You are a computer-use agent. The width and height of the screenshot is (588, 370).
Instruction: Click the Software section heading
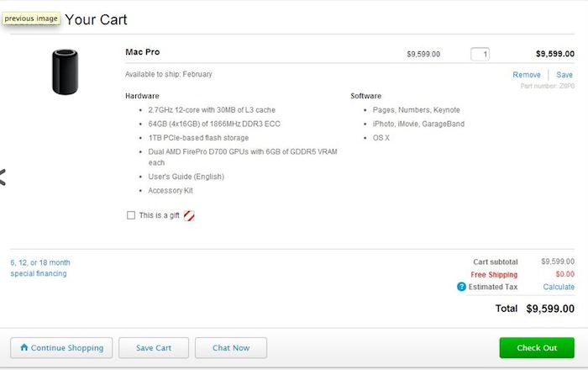[x=365, y=96]
